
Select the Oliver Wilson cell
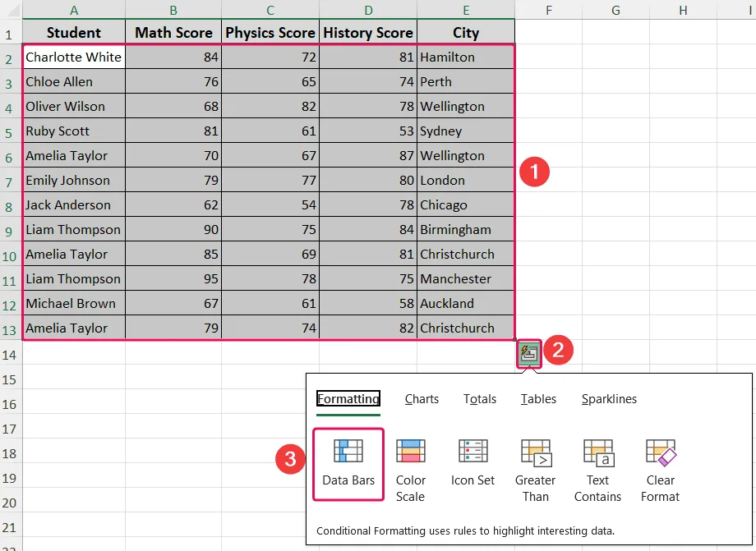[x=74, y=106]
